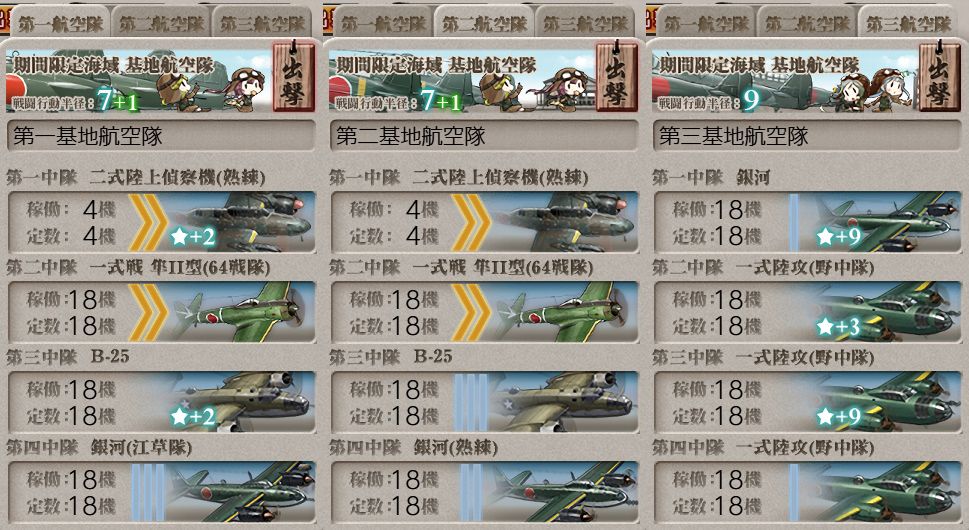Toggle the 出撃 wooden tag of 第二基地航空隊
The height and width of the screenshot is (530, 969).
point(617,77)
